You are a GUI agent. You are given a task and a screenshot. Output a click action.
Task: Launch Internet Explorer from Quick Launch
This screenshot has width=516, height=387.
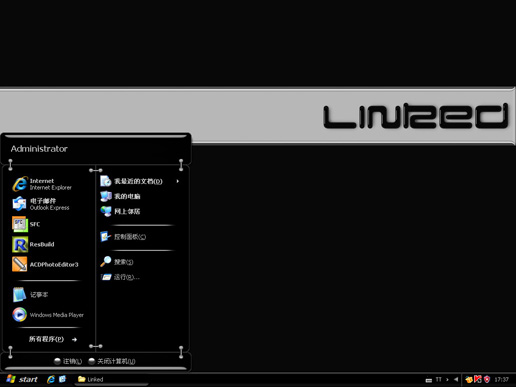(51, 379)
